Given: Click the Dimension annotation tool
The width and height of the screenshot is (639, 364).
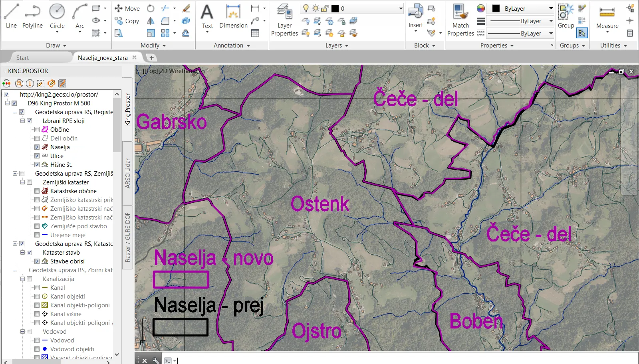Looking at the screenshot, I should tap(233, 16).
